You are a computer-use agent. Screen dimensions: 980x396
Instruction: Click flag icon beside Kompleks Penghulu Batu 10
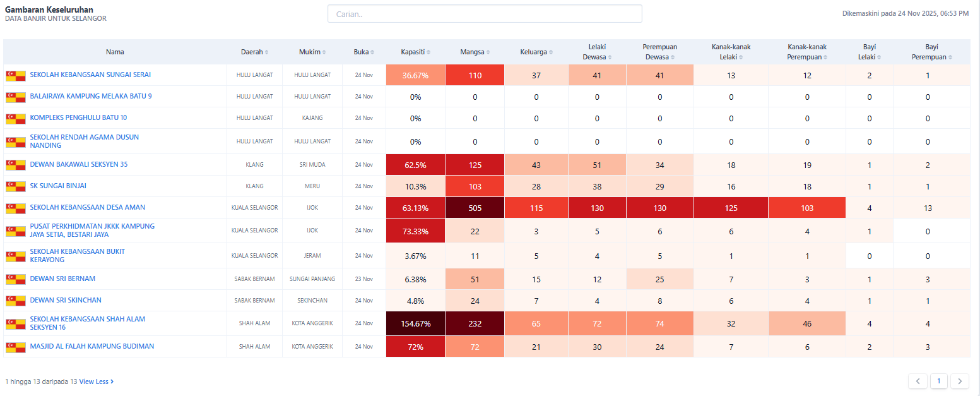click(x=15, y=118)
